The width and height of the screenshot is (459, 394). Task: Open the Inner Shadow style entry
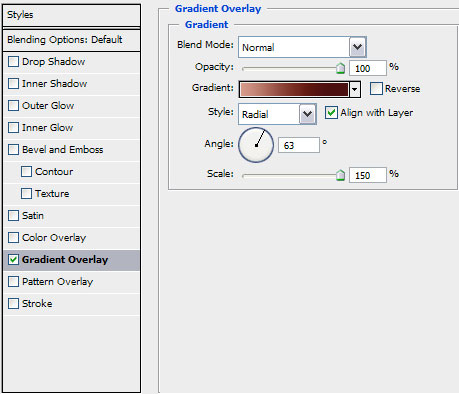(x=54, y=84)
